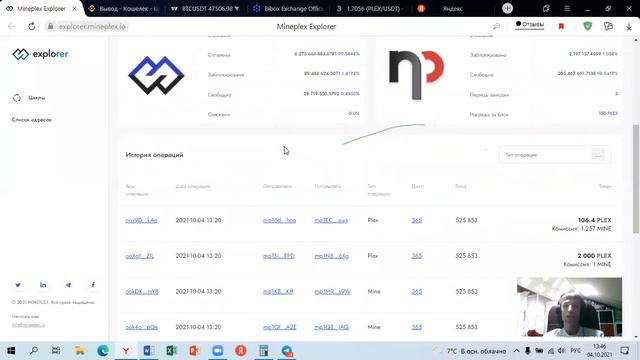Image resolution: width=640 pixels, height=360 pixels.
Task: Open operation hash in the 106.4 PLEX row
Action: (x=141, y=220)
